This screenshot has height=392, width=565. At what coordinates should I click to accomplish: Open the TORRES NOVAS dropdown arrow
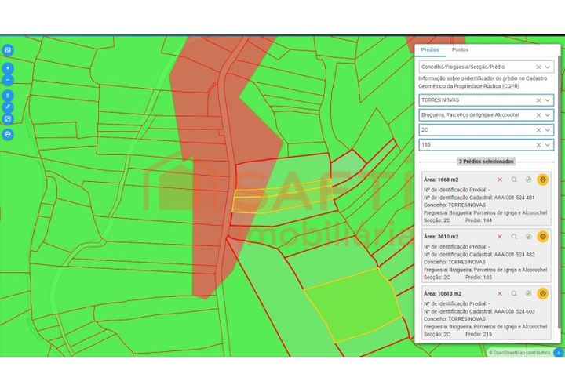click(x=548, y=100)
